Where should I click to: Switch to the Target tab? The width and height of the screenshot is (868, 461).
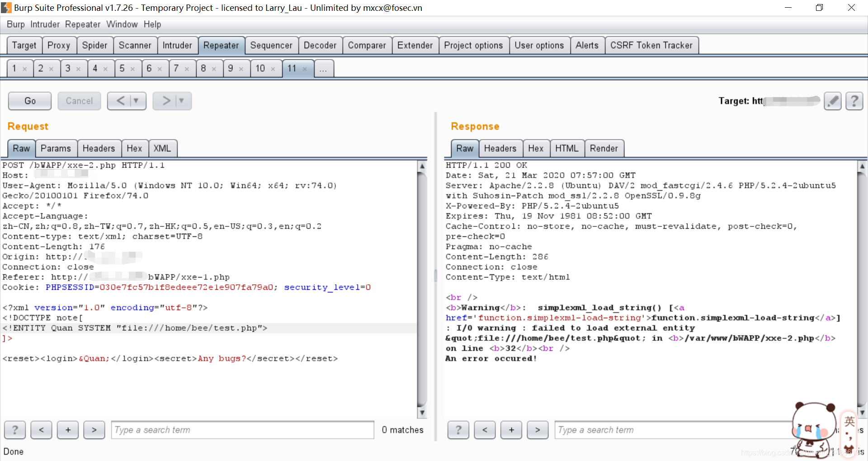point(24,45)
